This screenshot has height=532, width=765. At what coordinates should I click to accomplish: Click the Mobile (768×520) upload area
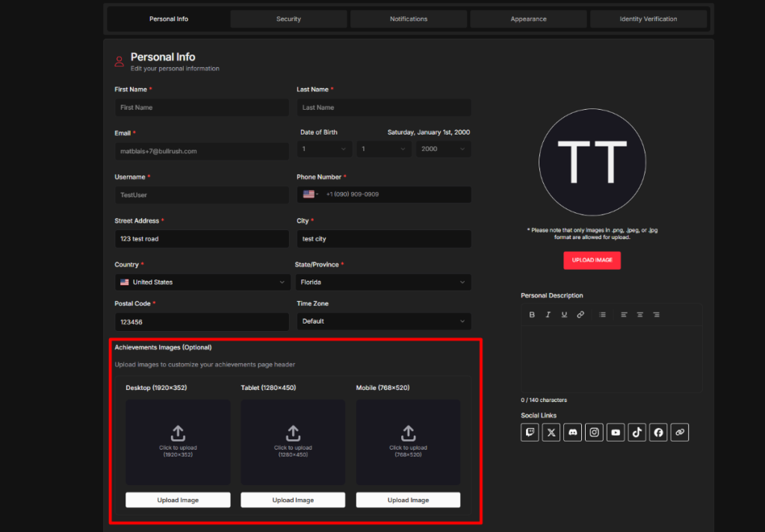click(x=409, y=442)
